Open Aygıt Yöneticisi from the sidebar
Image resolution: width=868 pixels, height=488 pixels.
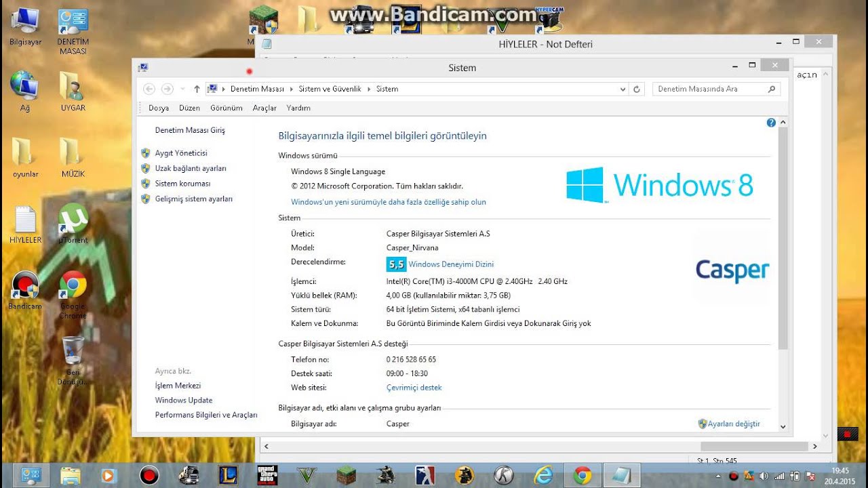click(x=181, y=153)
